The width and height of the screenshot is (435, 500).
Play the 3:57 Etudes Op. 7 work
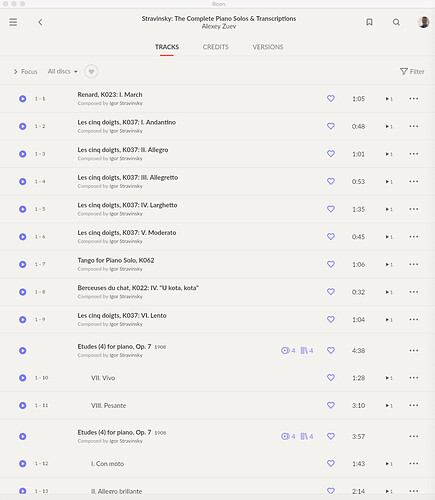coord(23,436)
